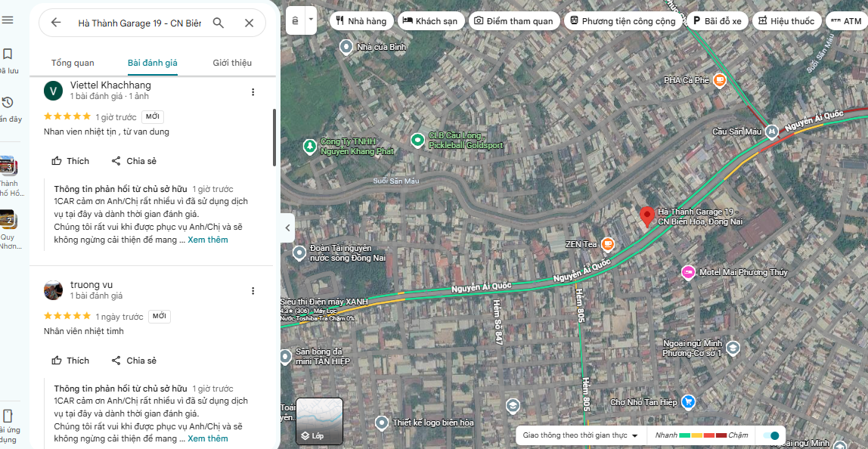Viewport: 868px width, 449px height.
Task: Select the Thiết kế logo biên hòa marker
Action: (381, 423)
